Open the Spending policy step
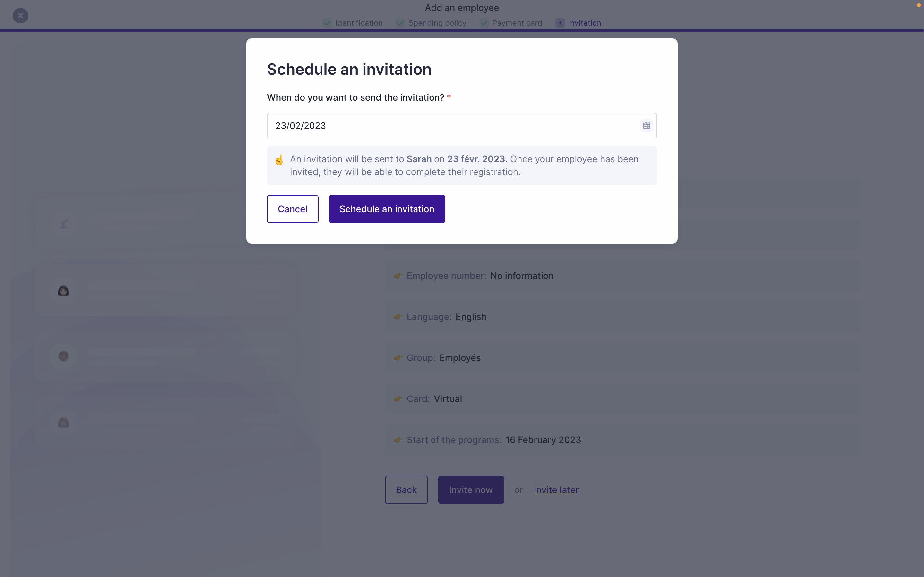Viewport: 924px width, 577px height. [437, 23]
